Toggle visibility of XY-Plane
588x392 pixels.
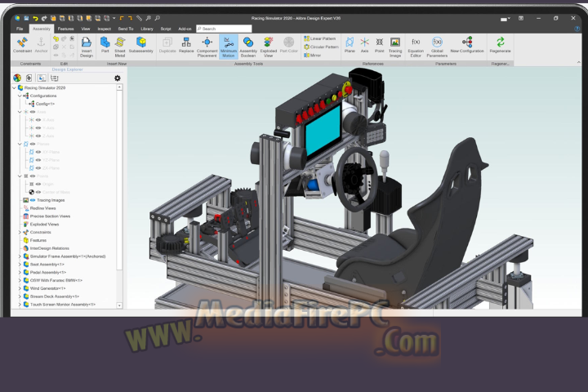pyautogui.click(x=38, y=152)
